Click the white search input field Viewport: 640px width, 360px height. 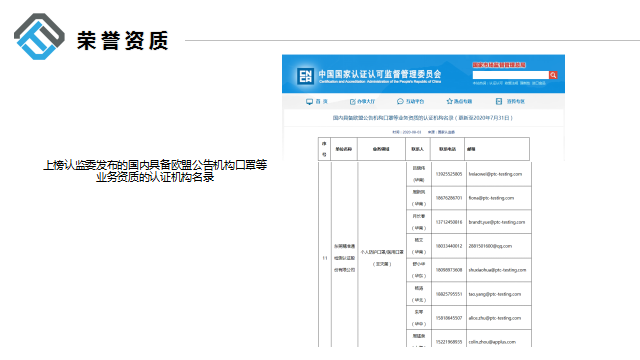[511, 75]
